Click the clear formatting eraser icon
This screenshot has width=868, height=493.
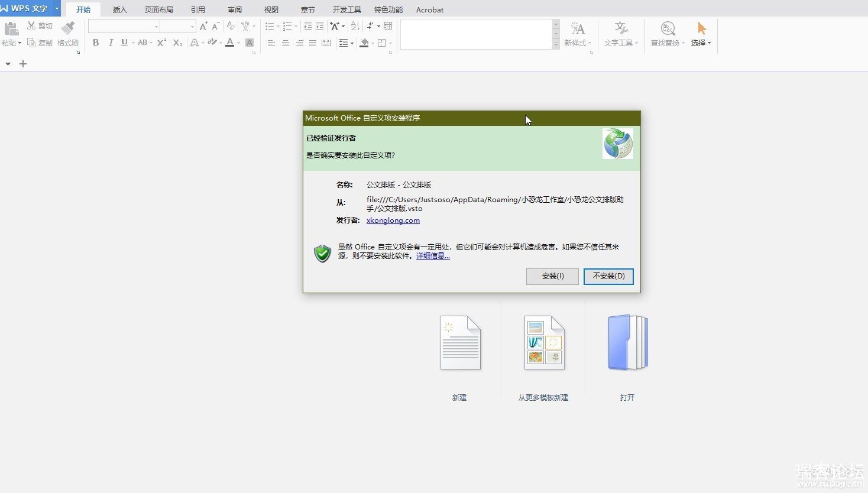pos(231,26)
